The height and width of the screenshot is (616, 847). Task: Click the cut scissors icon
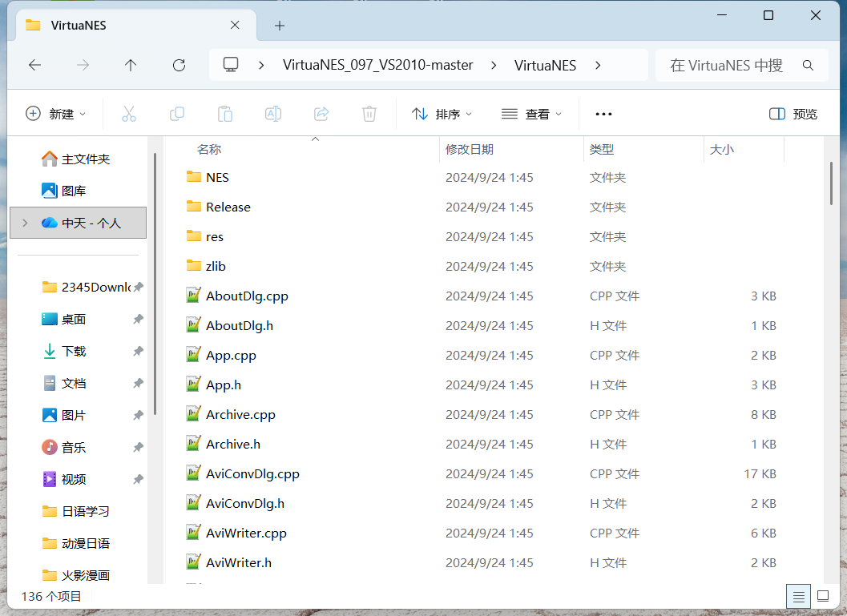128,114
